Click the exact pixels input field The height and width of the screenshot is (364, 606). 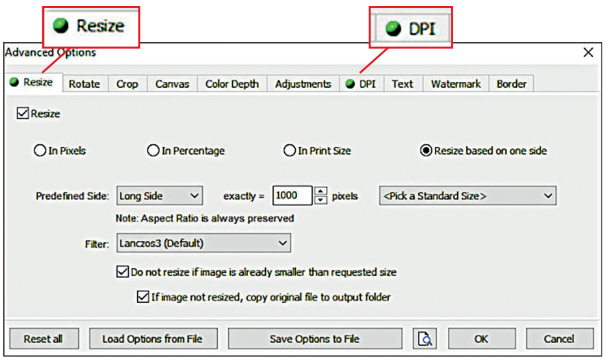click(292, 196)
